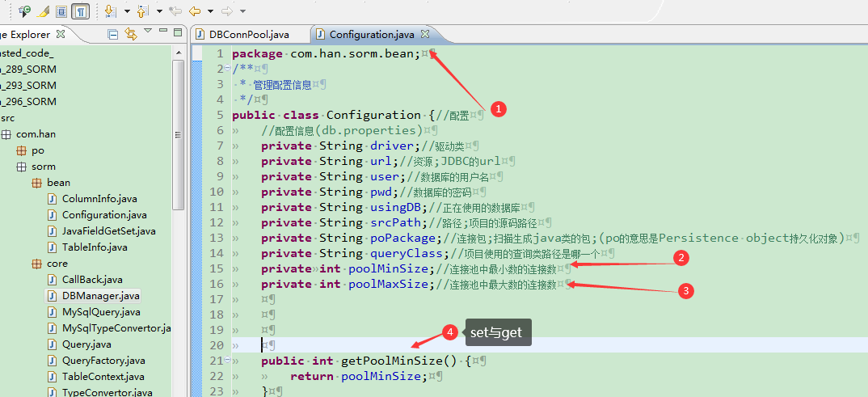Image resolution: width=868 pixels, height=397 pixels.
Task: Toggle Link with Editor in Package Explorer
Action: pos(131,34)
